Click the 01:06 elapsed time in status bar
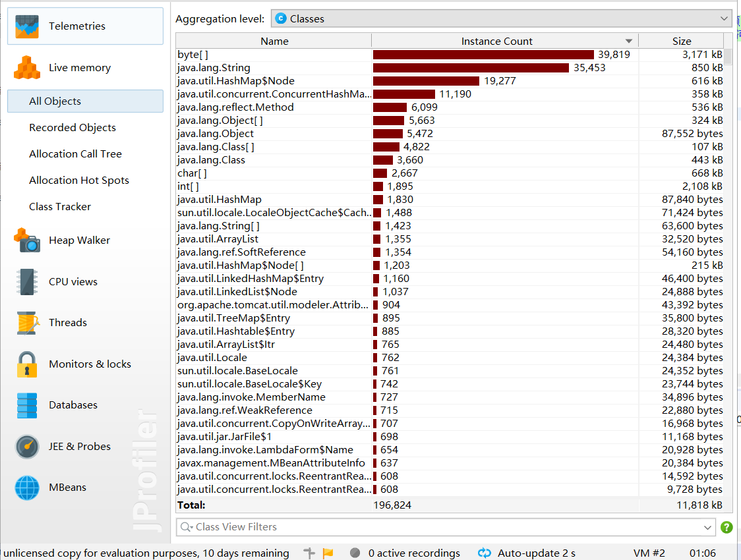Screen dimensions: 741x560 coord(702,553)
